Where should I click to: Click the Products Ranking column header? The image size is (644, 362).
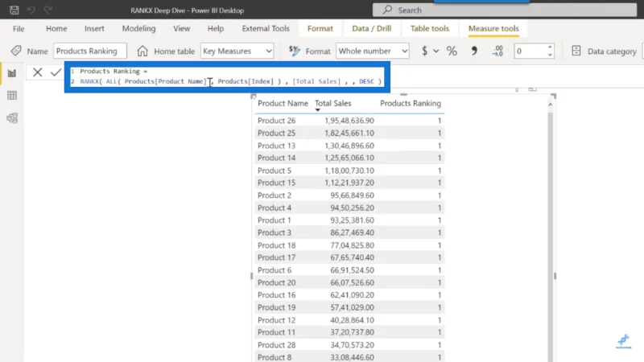tap(411, 104)
